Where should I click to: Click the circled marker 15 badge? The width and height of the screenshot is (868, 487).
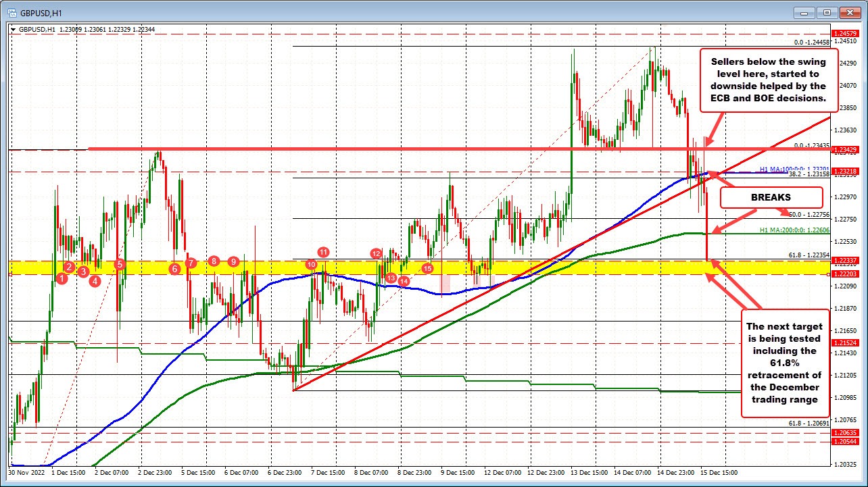(x=427, y=268)
